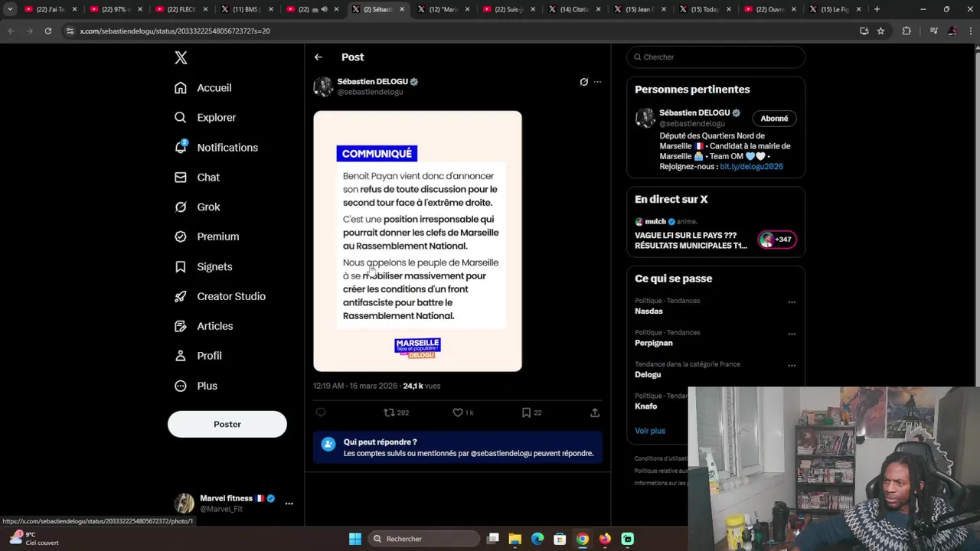Switch to the '(22) Ouvre' tab
980x551 pixels.
772,9
